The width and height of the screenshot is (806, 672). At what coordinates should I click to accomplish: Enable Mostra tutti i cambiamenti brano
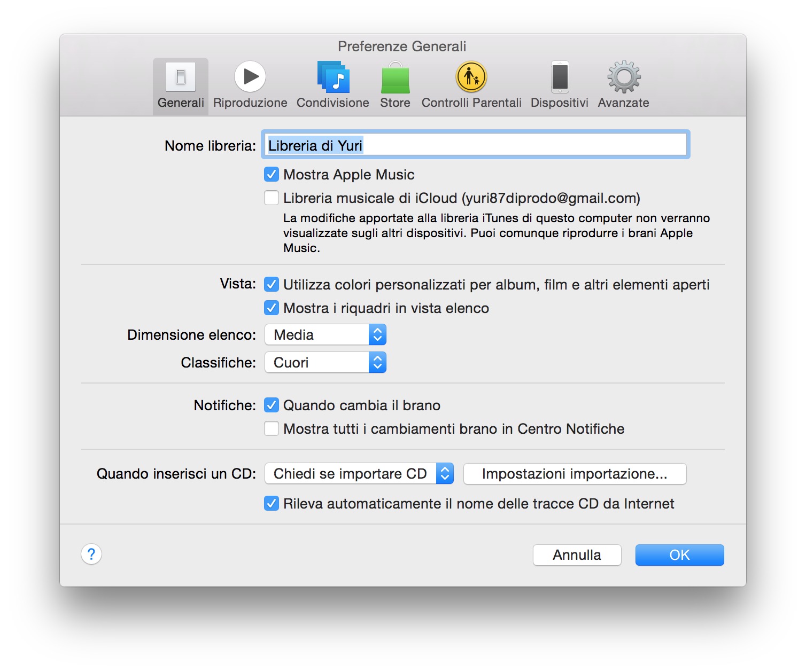coord(272,429)
